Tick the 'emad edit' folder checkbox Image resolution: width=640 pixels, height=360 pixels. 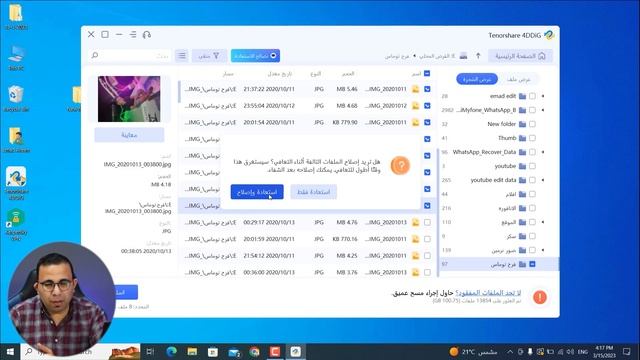pos(532,96)
